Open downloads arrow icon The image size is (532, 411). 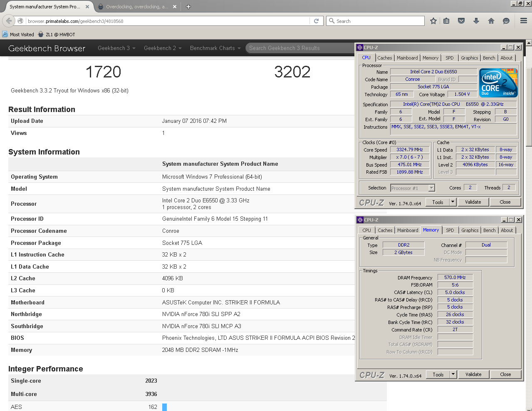[476, 21]
